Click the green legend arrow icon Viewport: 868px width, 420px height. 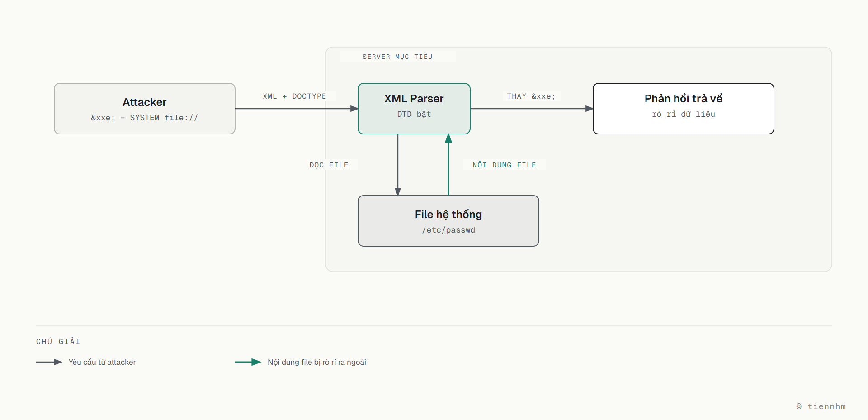pyautogui.click(x=248, y=362)
